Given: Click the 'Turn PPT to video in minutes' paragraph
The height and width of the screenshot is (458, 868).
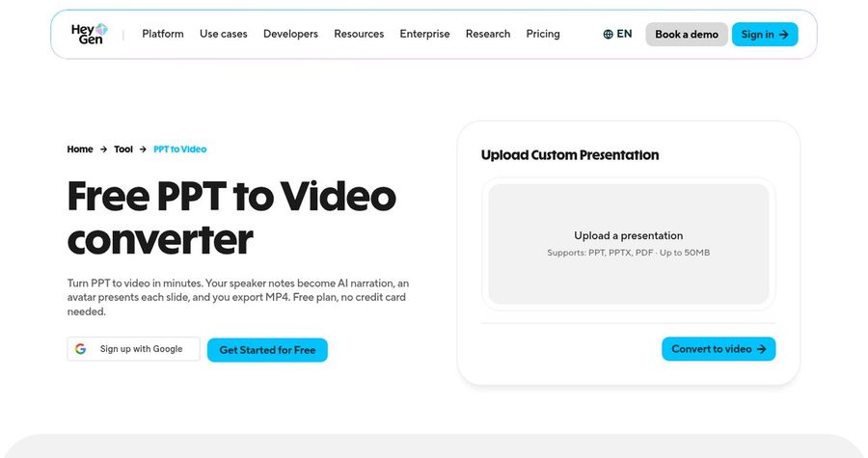Looking at the screenshot, I should [238, 297].
